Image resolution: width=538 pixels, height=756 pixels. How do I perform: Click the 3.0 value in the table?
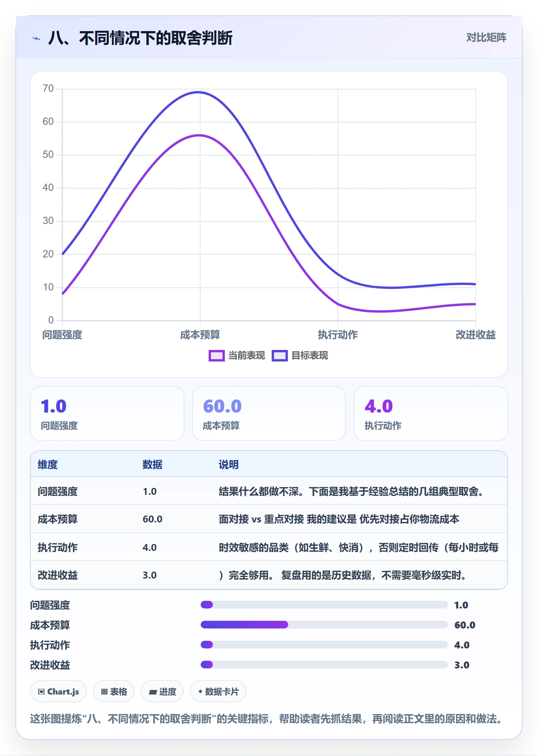coord(149,575)
